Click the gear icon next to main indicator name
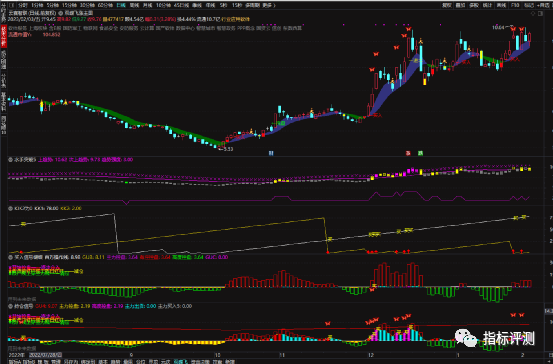The image size is (553, 364). (x=60, y=12)
